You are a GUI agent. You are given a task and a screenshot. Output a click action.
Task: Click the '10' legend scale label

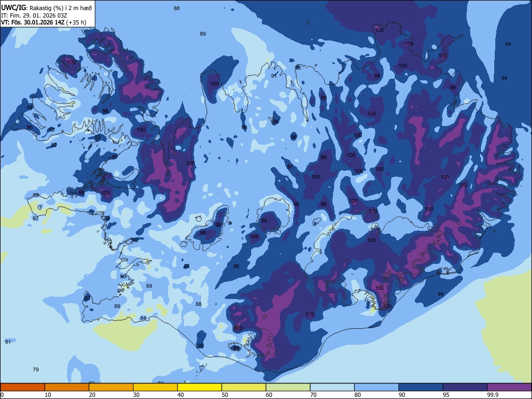coord(48,395)
